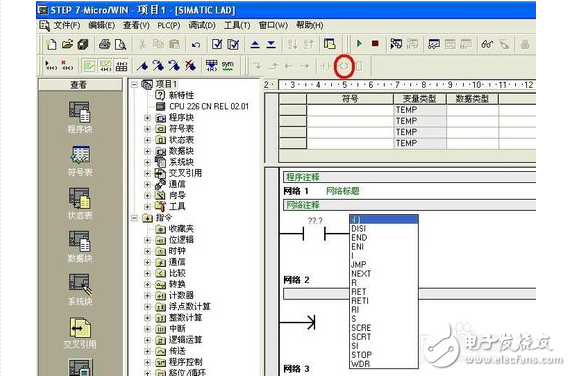Toggle the network comments view button

[105, 66]
